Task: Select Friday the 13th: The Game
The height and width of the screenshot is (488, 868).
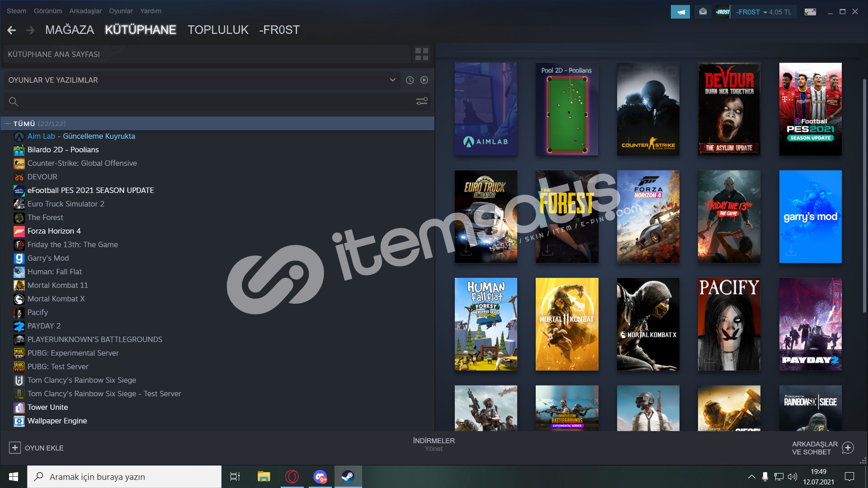Action: point(73,244)
